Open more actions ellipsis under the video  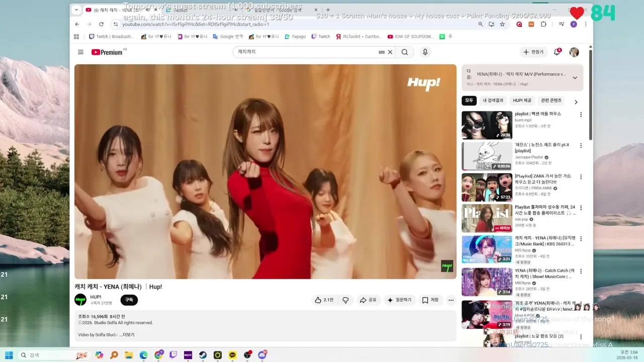point(451,300)
